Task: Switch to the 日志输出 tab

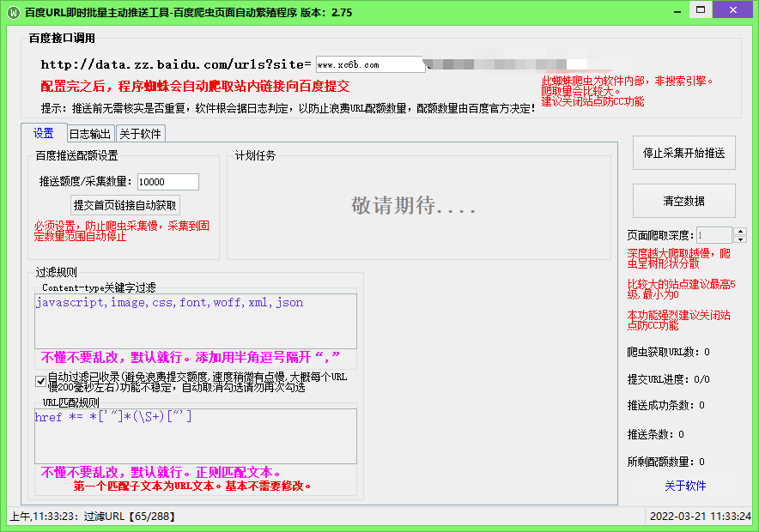Action: [90, 133]
